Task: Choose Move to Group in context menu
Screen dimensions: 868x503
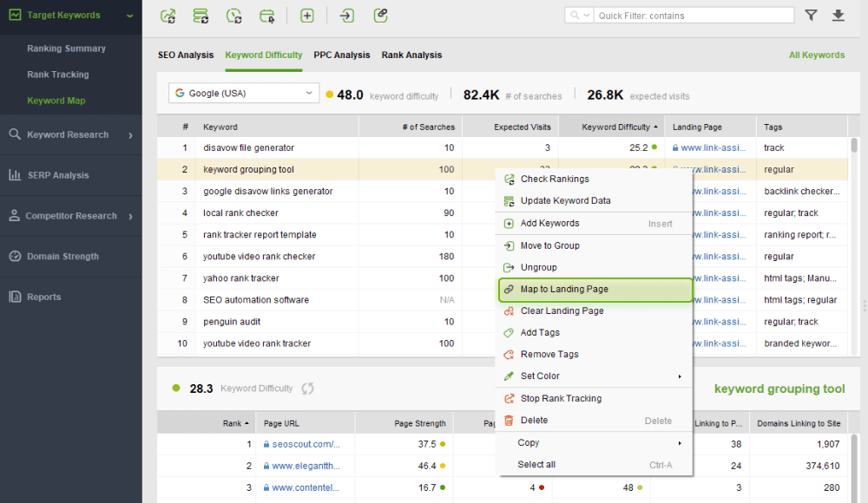Action: 595,245
